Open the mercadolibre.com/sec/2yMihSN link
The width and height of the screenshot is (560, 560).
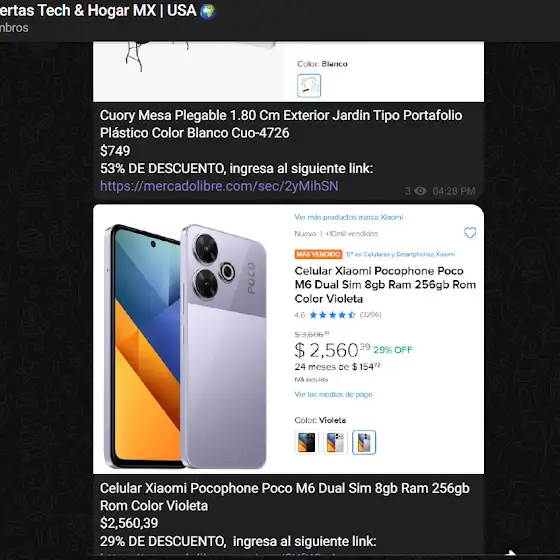click(x=219, y=186)
